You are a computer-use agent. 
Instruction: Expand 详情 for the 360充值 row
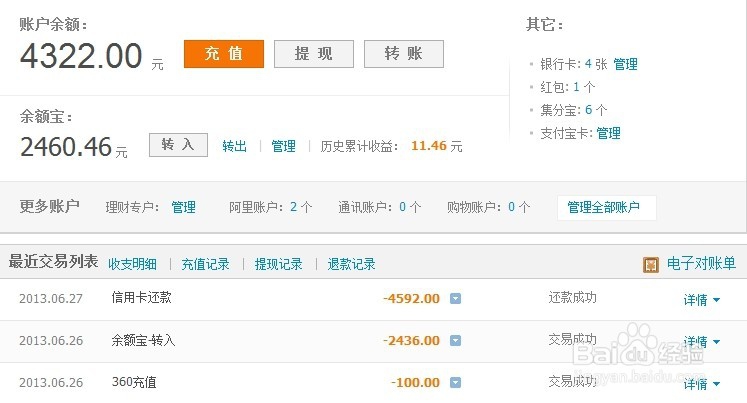point(702,384)
